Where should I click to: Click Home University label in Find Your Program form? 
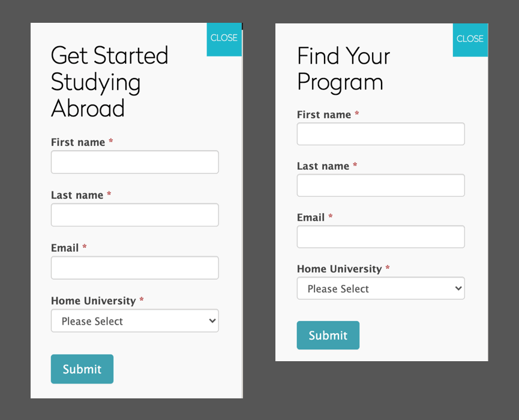click(340, 269)
